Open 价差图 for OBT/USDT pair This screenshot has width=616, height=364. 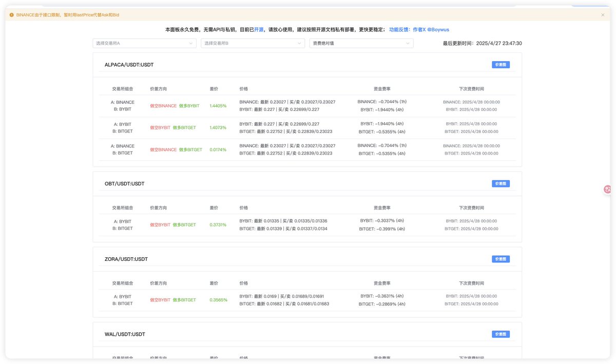(500, 183)
